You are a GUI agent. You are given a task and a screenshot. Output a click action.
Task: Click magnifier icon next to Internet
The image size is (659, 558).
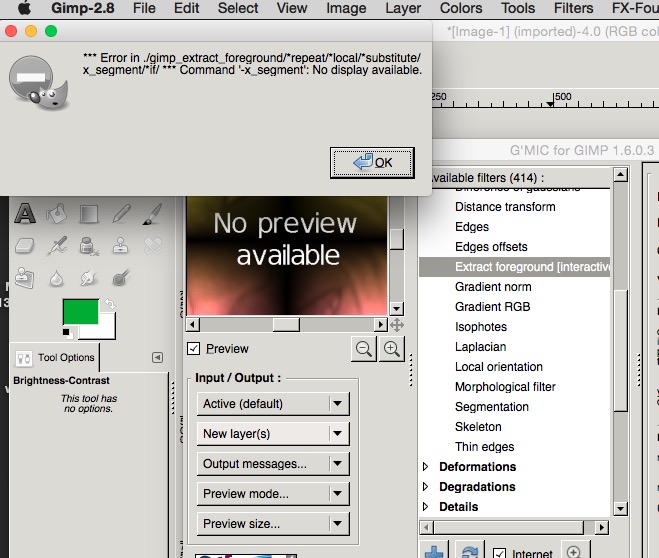coord(575,551)
